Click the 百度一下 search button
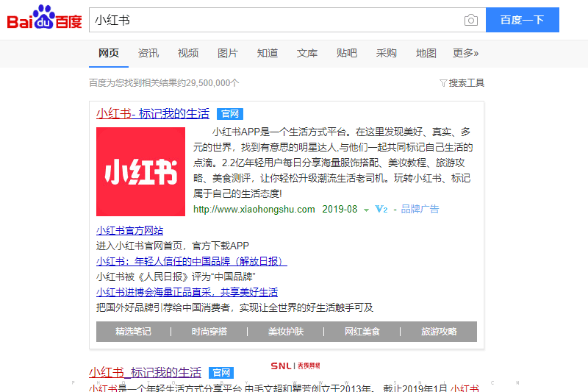 pos(523,20)
